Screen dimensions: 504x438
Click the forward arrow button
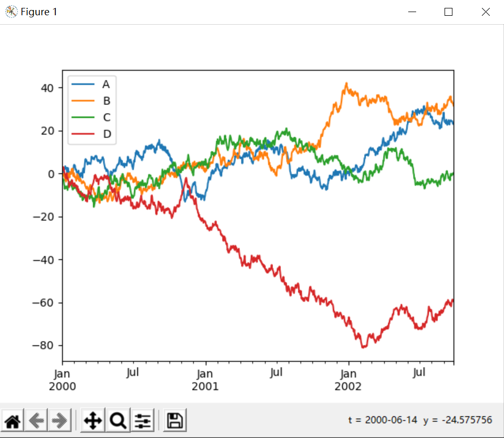pos(59,420)
